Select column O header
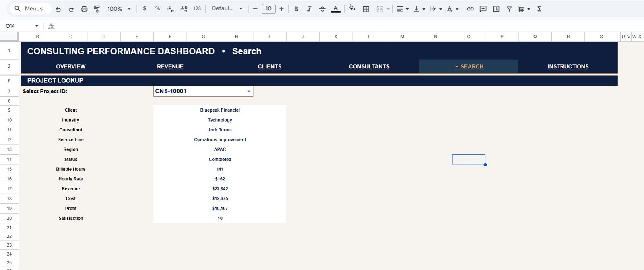 coord(469,37)
